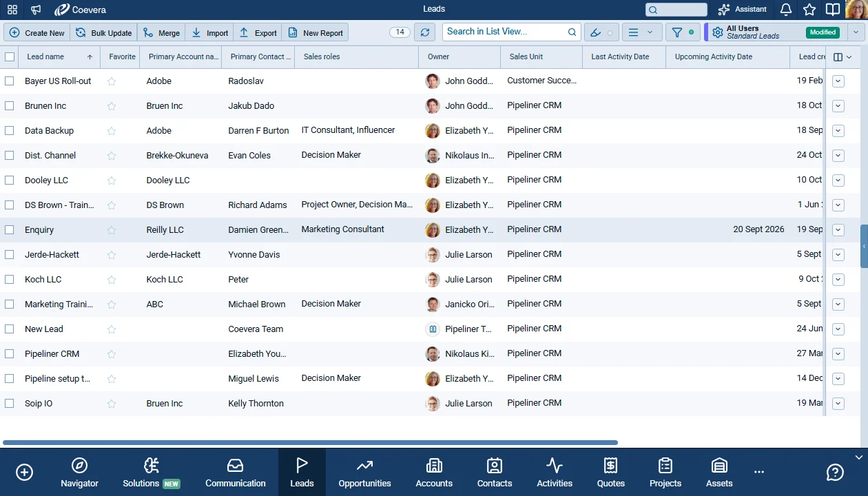The height and width of the screenshot is (496, 868).
Task: Click New Report
Action: coord(316,32)
